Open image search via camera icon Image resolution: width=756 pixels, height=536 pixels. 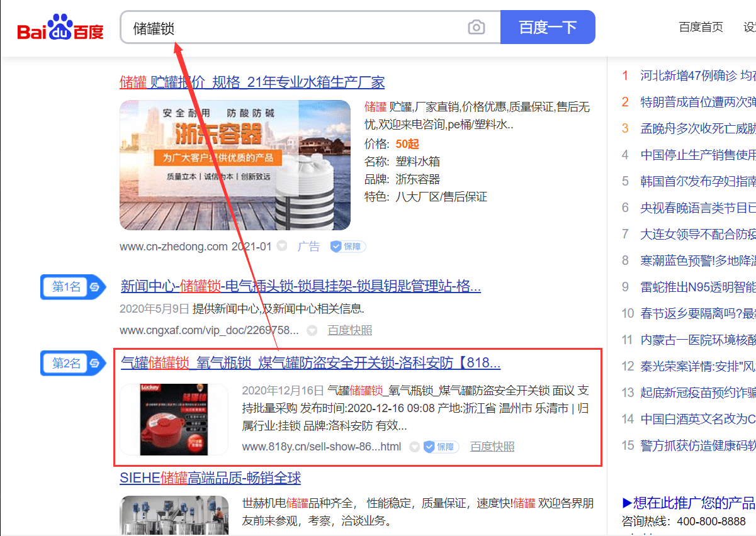click(477, 28)
